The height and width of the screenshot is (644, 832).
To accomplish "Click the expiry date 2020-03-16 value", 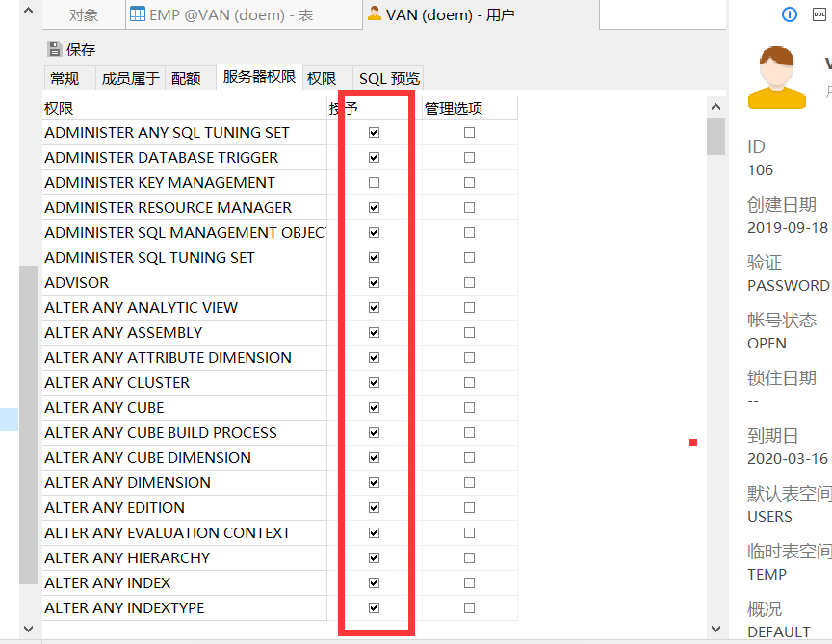I will [x=788, y=459].
